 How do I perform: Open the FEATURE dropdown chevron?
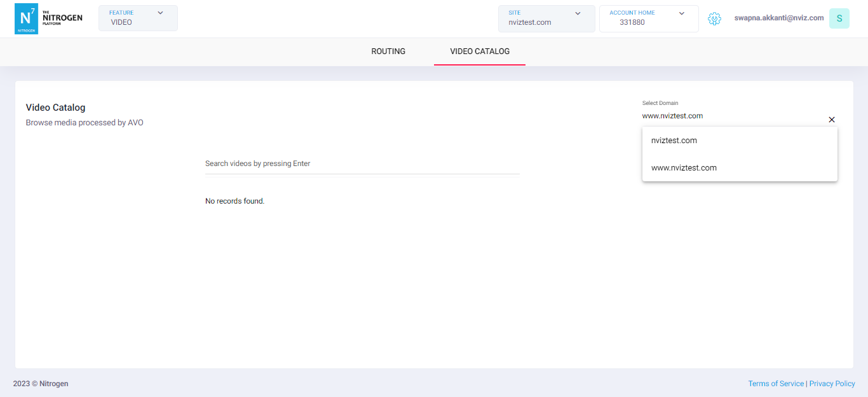pos(160,12)
